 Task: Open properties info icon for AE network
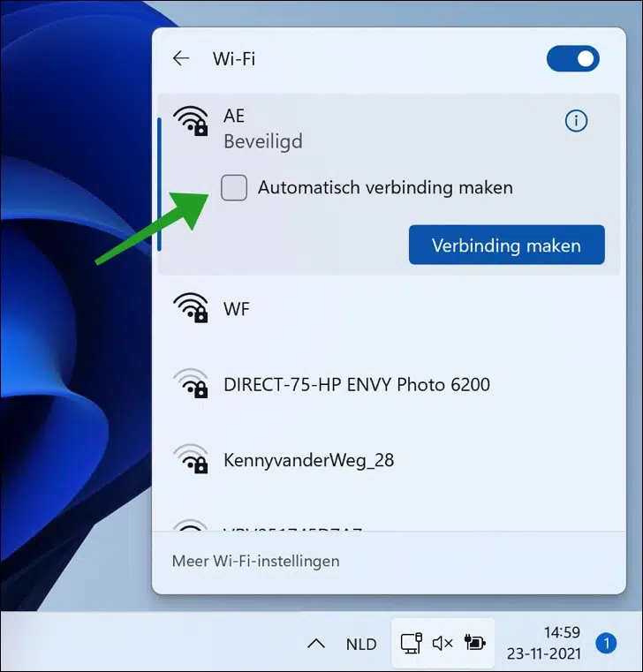click(576, 121)
